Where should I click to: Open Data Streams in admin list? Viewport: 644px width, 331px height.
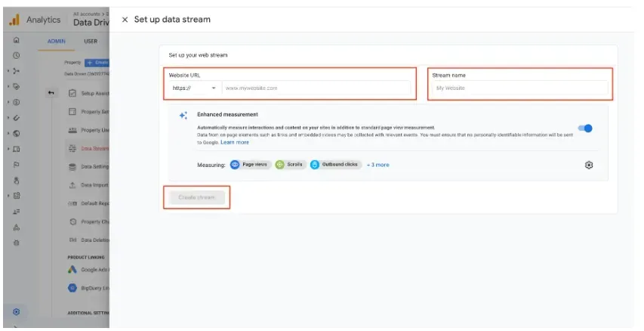pos(88,148)
